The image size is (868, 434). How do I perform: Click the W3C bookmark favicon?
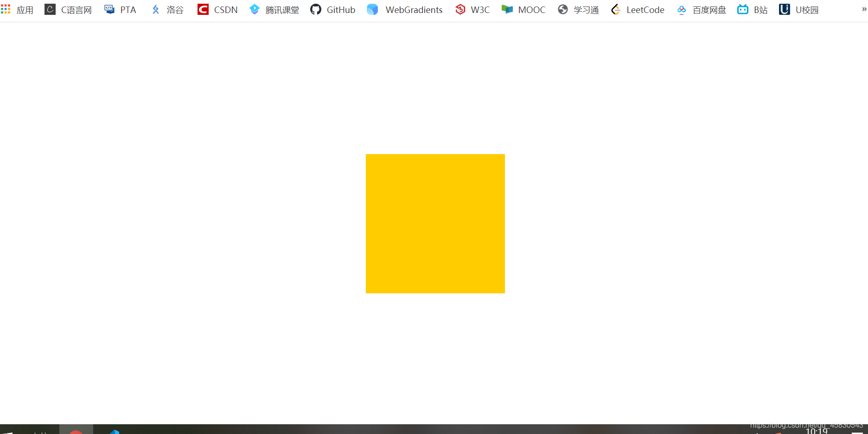(x=460, y=9)
